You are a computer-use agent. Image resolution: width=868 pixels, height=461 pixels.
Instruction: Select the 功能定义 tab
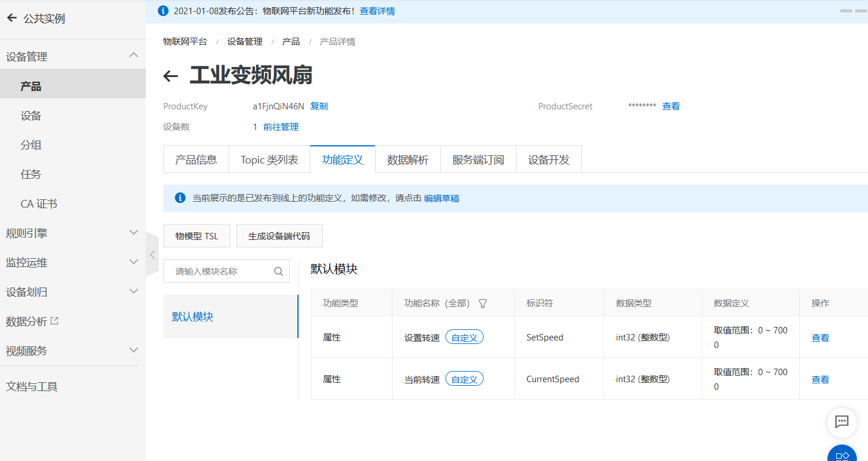[343, 159]
